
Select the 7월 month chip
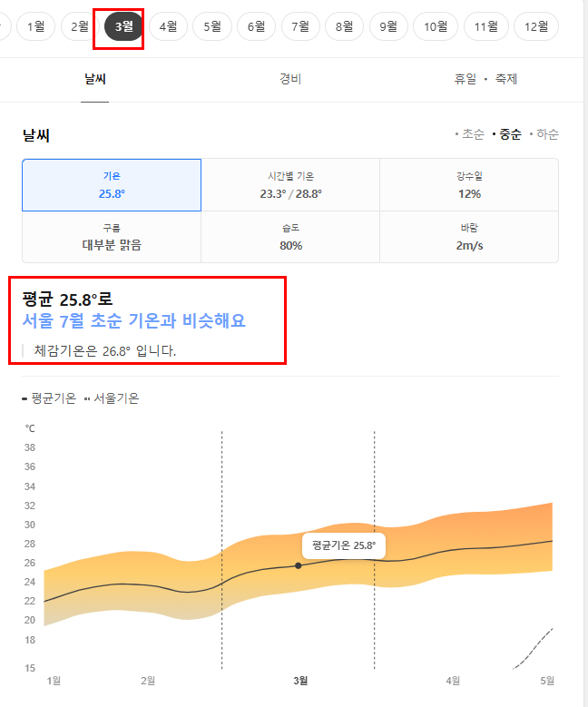pyautogui.click(x=300, y=26)
